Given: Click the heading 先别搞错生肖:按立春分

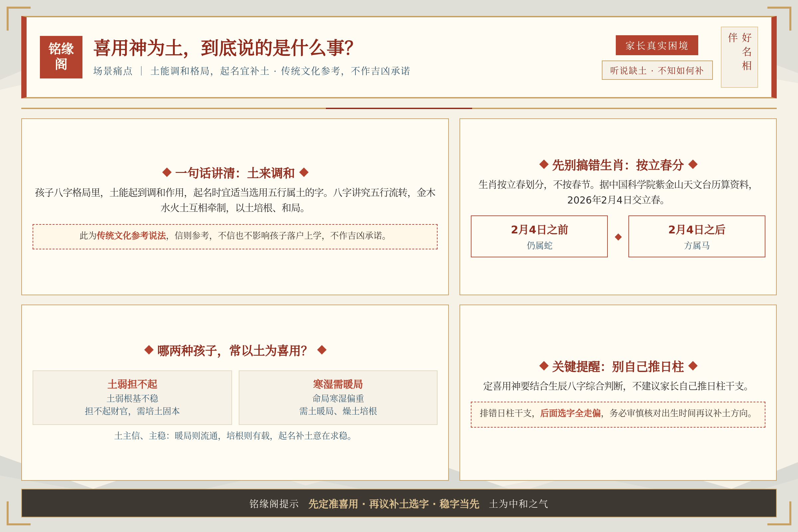Looking at the screenshot, I should pyautogui.click(x=618, y=165).
